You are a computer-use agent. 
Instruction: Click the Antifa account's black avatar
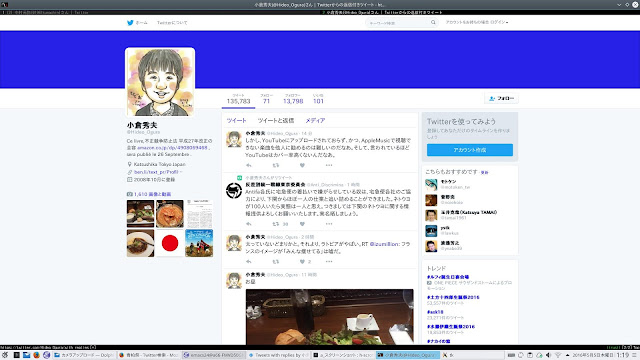234,191
